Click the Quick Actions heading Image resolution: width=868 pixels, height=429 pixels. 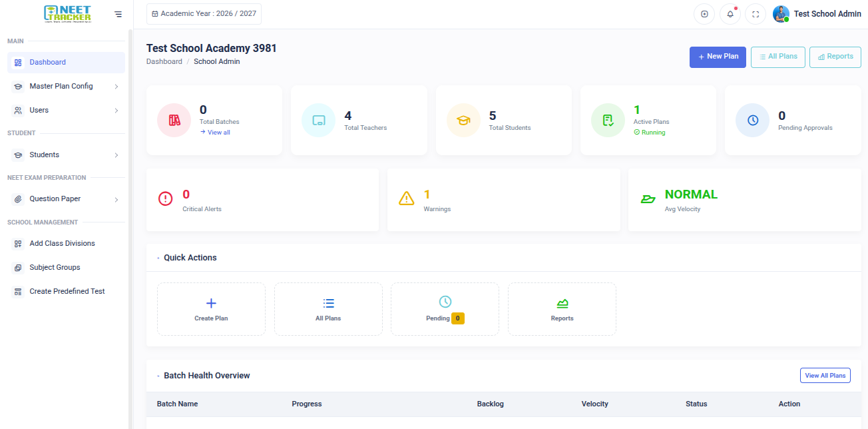pyautogui.click(x=190, y=258)
